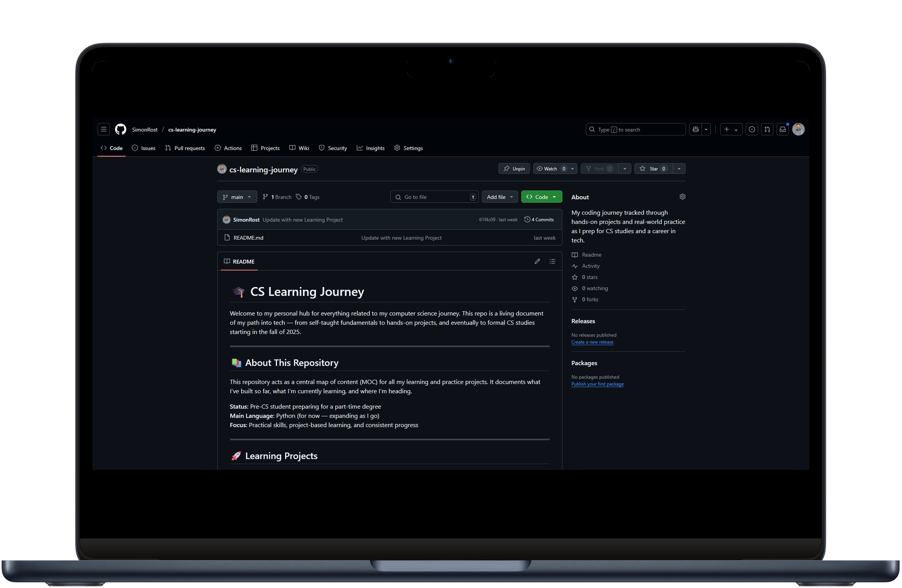Click the Unpin button
Screen dimensions: 902x588
pos(514,169)
